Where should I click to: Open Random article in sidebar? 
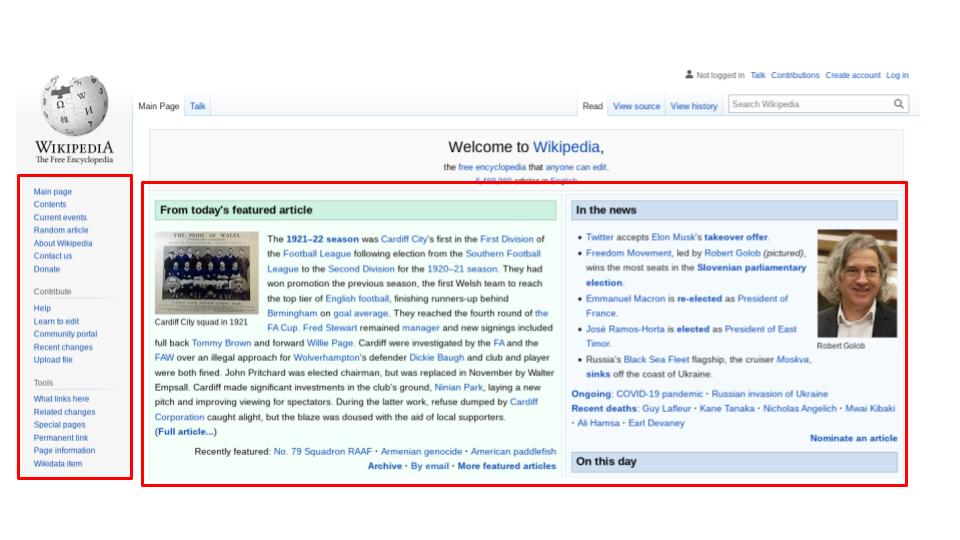click(61, 230)
